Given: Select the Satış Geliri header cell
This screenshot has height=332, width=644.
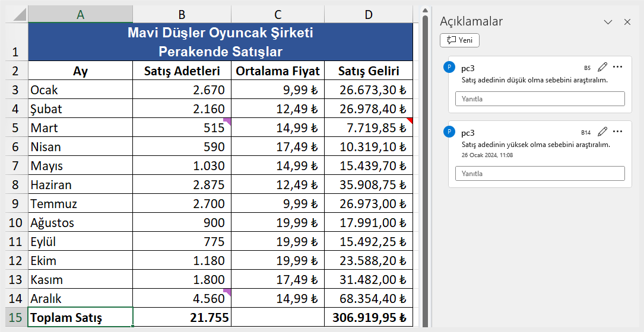Looking at the screenshot, I should pyautogui.click(x=369, y=71).
